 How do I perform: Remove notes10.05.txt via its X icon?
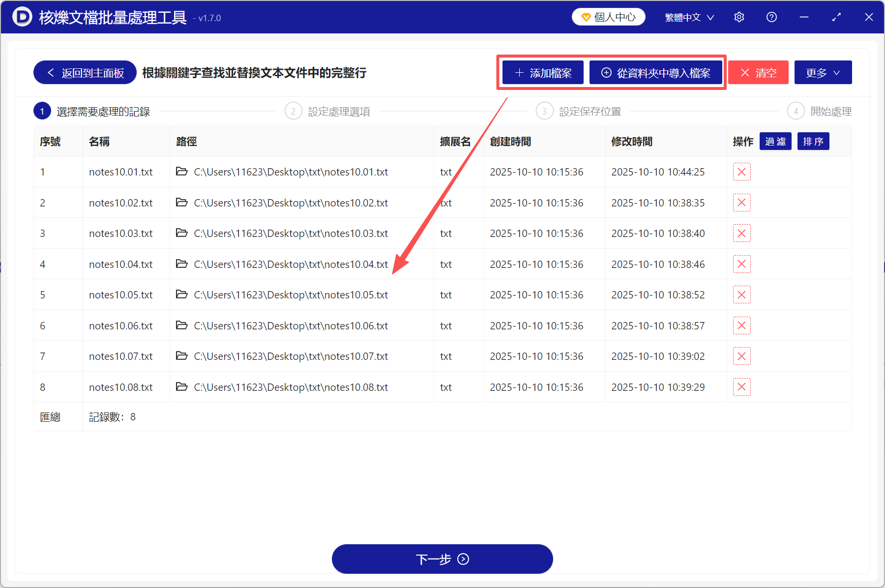741,294
